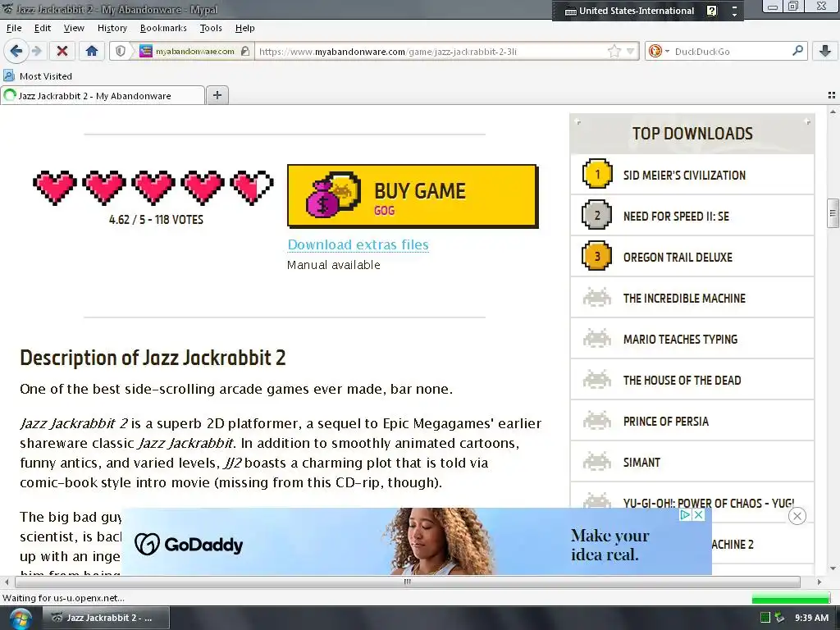Open the Help menu
This screenshot has width=840, height=630.
(244, 28)
